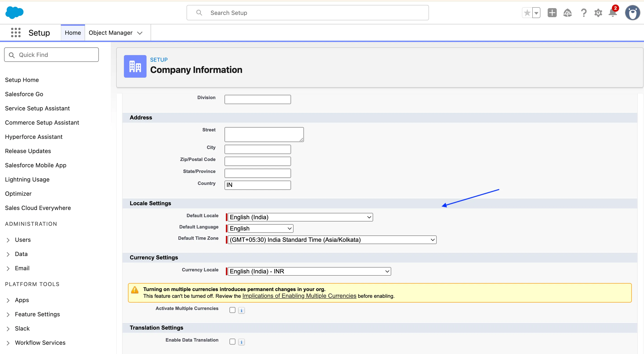Click the Quick Find search field
The height and width of the screenshot is (354, 644).
(51, 55)
